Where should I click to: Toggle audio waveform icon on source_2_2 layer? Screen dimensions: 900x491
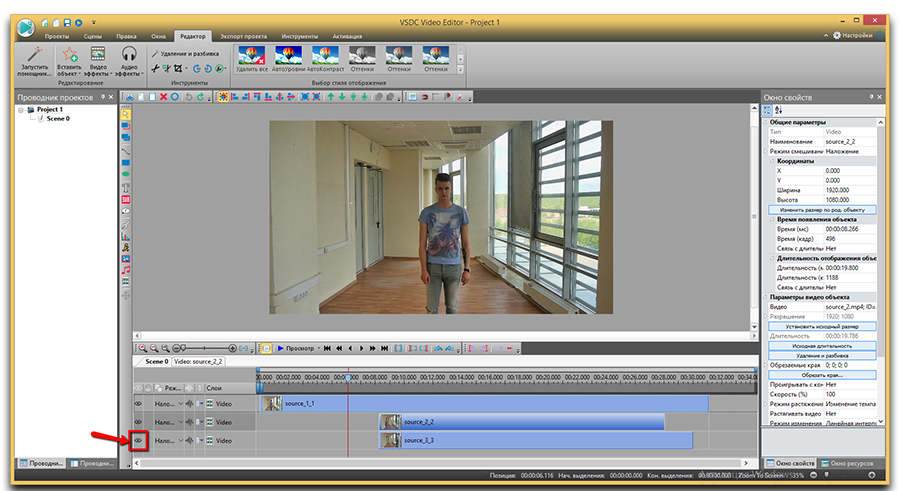tap(189, 422)
